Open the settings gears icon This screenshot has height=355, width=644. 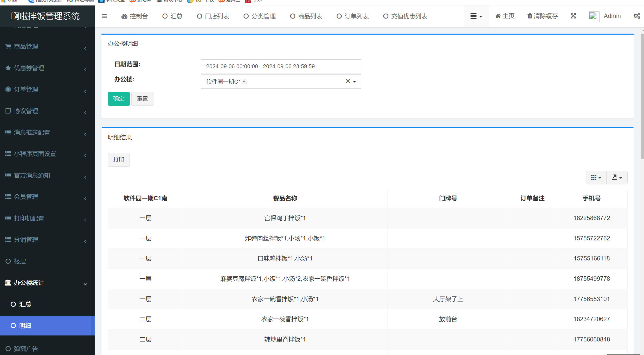(637, 16)
